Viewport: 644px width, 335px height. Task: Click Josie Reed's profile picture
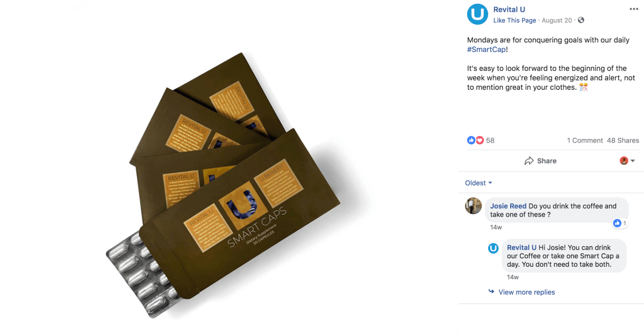pos(473,206)
